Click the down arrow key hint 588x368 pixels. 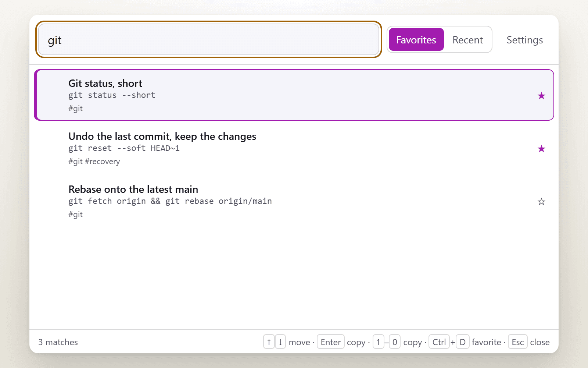(x=280, y=342)
